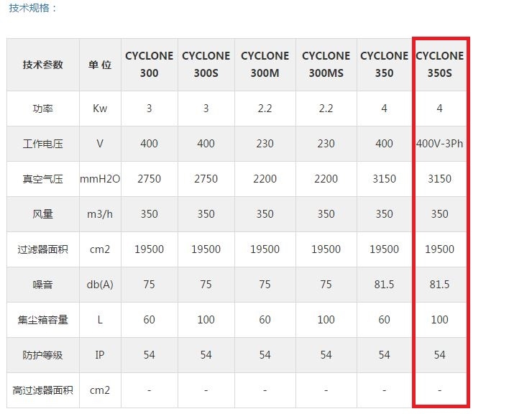This screenshot has width=532, height=414.
Task: Click voltage 230 under CYCLONE 300M
Action: (265, 144)
